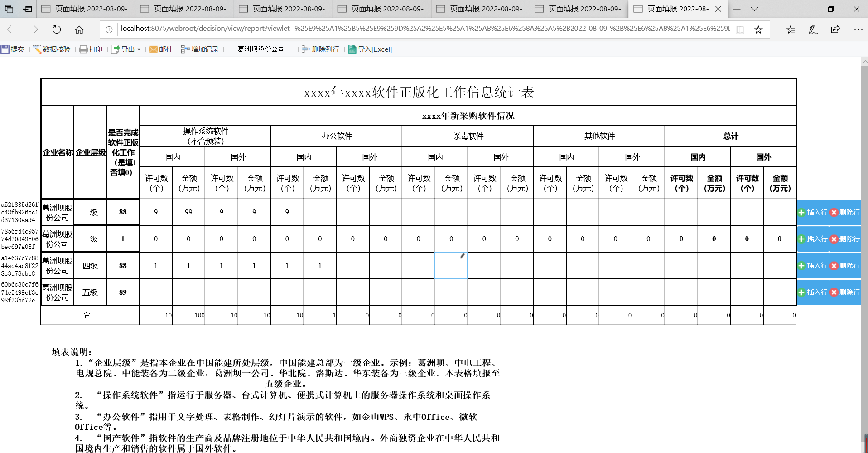The height and width of the screenshot is (453, 868).
Task: Show tab previews chevron
Action: coord(754,9)
